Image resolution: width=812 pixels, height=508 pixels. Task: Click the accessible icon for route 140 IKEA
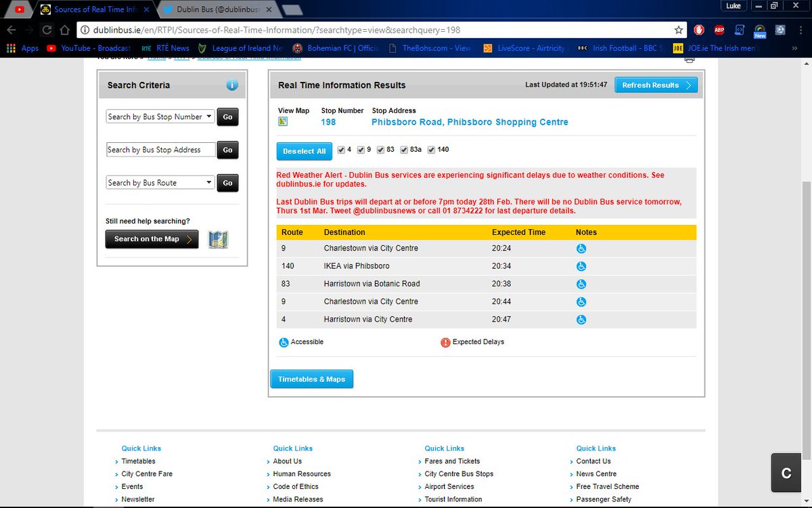(x=581, y=266)
